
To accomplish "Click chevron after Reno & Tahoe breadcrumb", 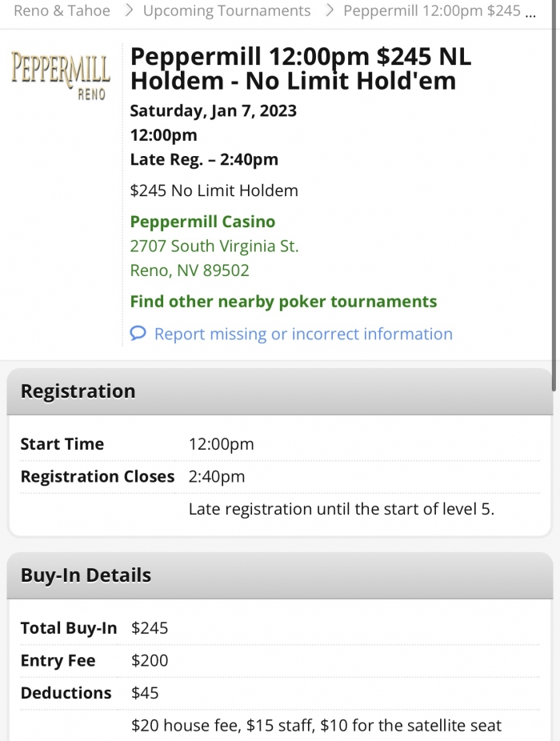I will coord(127,11).
